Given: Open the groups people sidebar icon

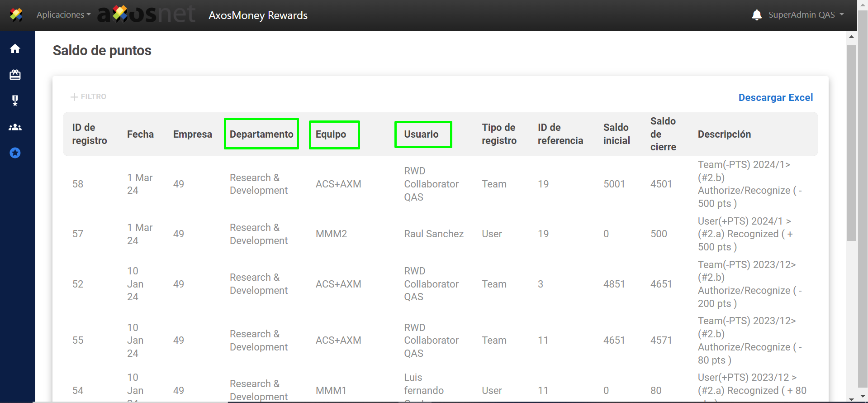Looking at the screenshot, I should pos(15,127).
